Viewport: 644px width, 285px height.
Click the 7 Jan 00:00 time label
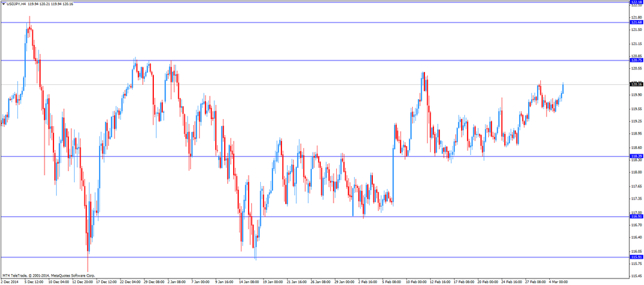click(x=201, y=282)
